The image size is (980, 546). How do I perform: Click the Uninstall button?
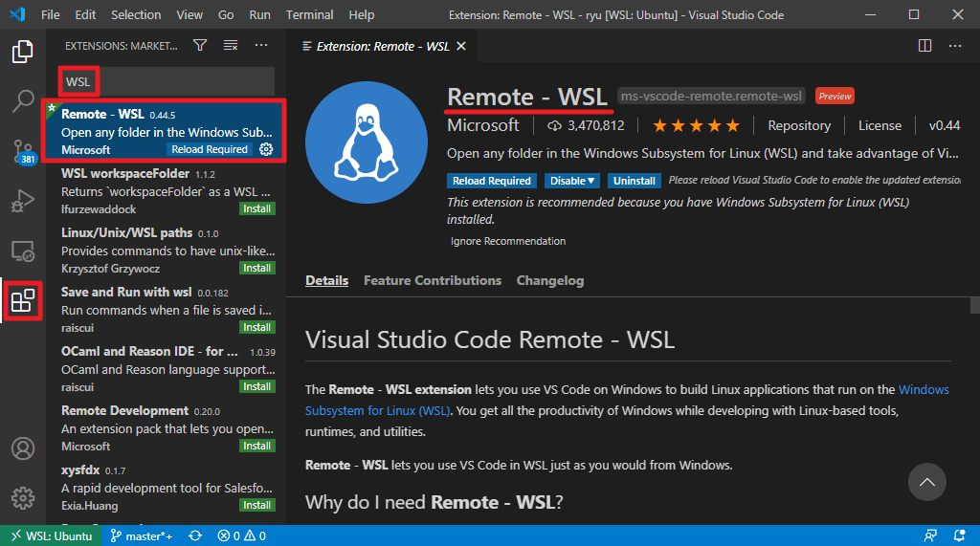634,181
